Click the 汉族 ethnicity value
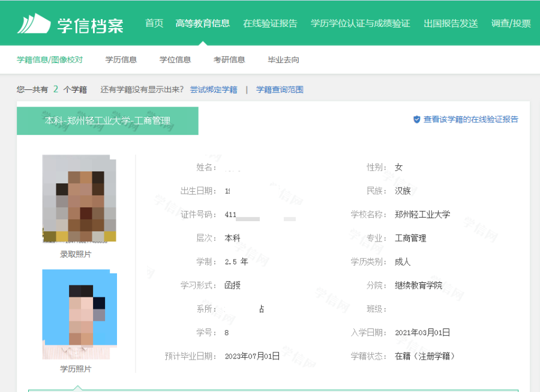540x392 pixels. 403,191
